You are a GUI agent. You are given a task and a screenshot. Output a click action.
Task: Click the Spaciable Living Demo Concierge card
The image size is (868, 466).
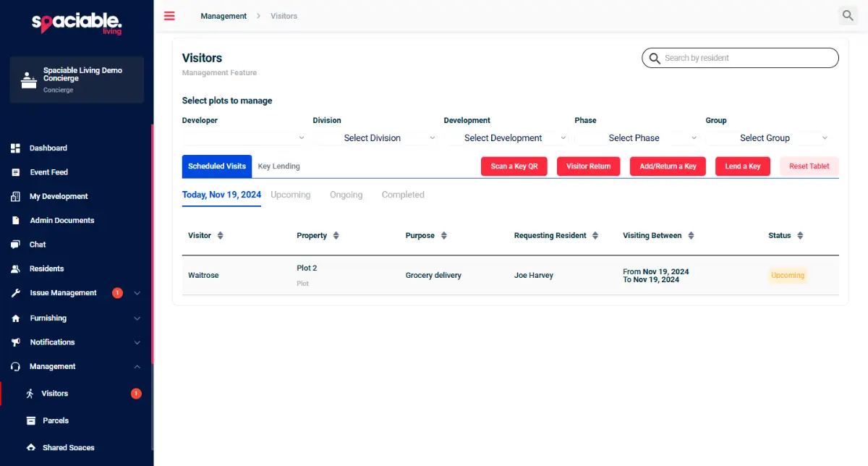[x=77, y=80]
